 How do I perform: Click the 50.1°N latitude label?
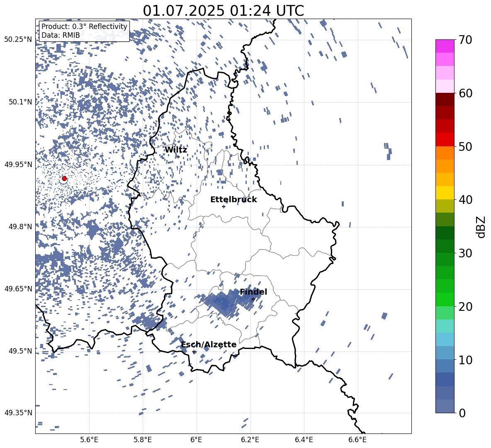pyautogui.click(x=20, y=102)
